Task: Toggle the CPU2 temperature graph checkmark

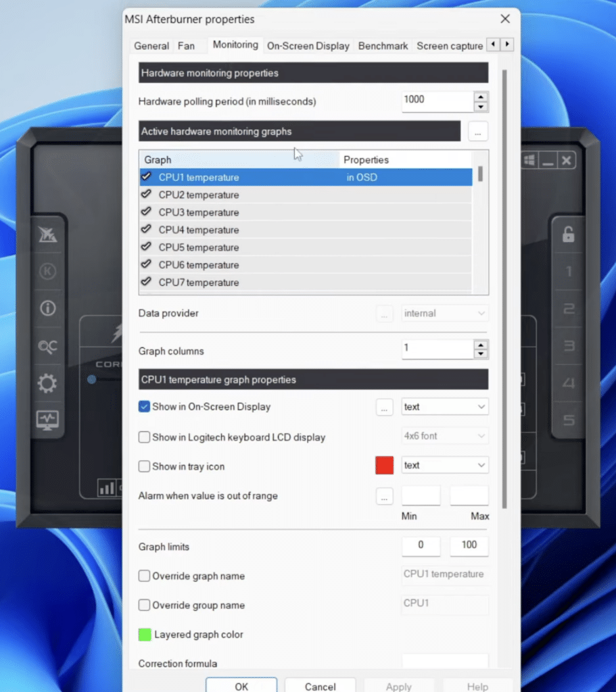Action: pos(146,194)
